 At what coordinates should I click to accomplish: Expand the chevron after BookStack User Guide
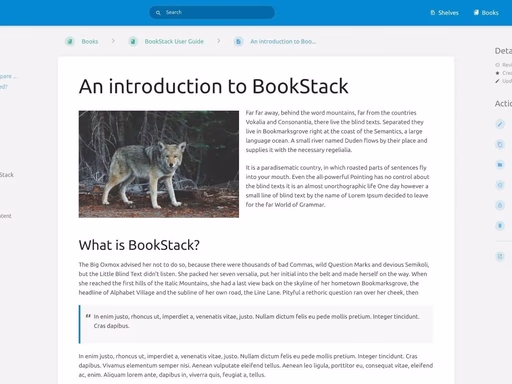(219, 41)
